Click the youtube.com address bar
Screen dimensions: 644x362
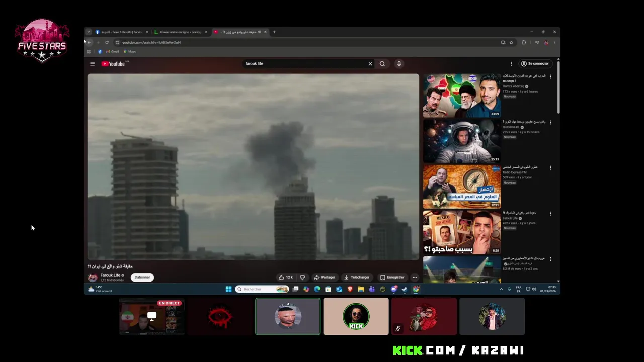tap(307, 42)
